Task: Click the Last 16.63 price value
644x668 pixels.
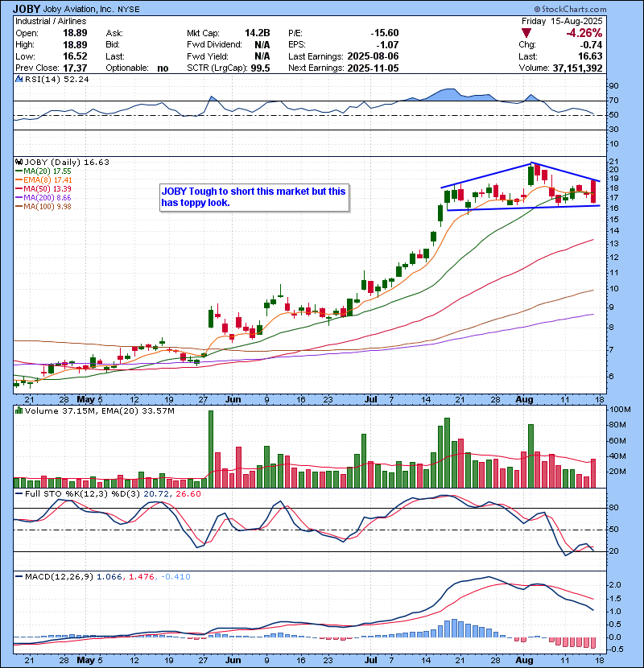Action: tap(590, 56)
